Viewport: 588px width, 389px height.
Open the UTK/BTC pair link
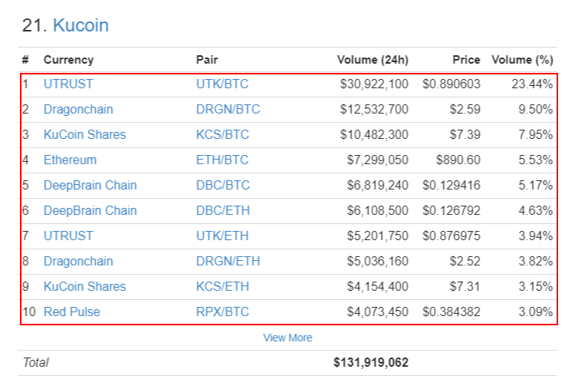click(222, 84)
